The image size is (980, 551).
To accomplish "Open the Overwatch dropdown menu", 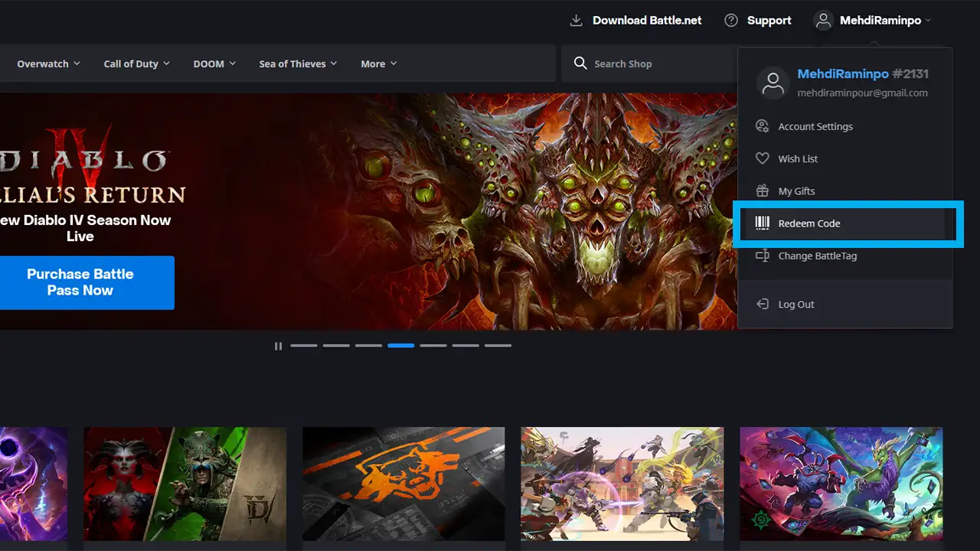I will pyautogui.click(x=48, y=64).
